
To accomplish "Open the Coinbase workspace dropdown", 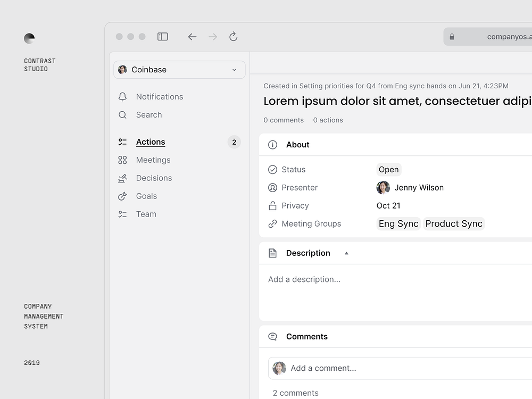I will coord(179,70).
